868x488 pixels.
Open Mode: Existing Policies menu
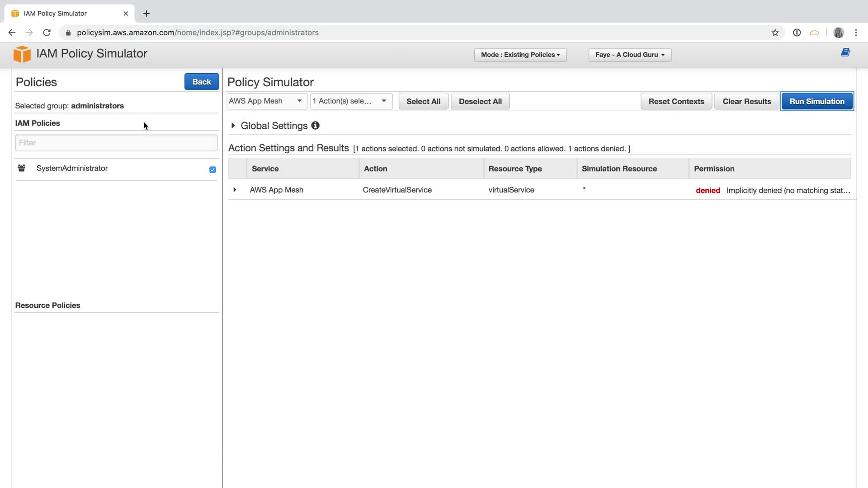point(520,55)
